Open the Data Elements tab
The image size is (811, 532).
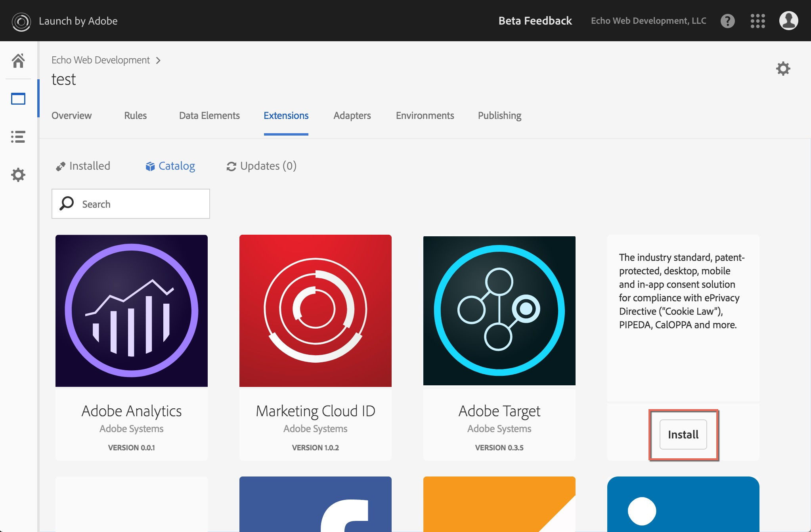pyautogui.click(x=209, y=115)
